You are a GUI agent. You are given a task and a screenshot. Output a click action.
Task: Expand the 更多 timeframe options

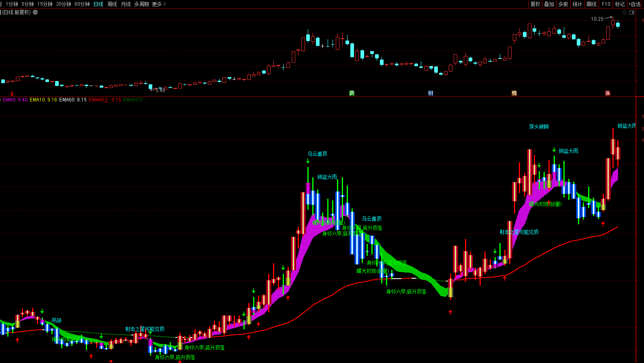pos(159,4)
